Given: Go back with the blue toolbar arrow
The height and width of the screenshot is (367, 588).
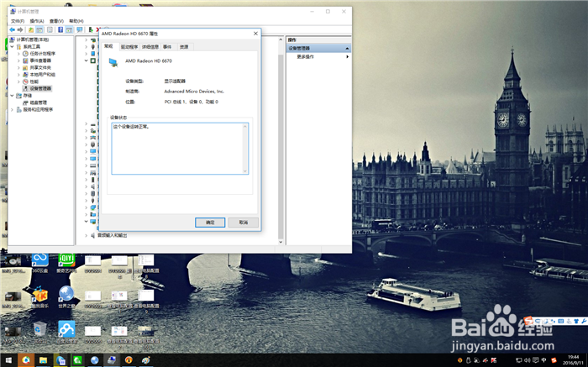Looking at the screenshot, I should [12, 29].
